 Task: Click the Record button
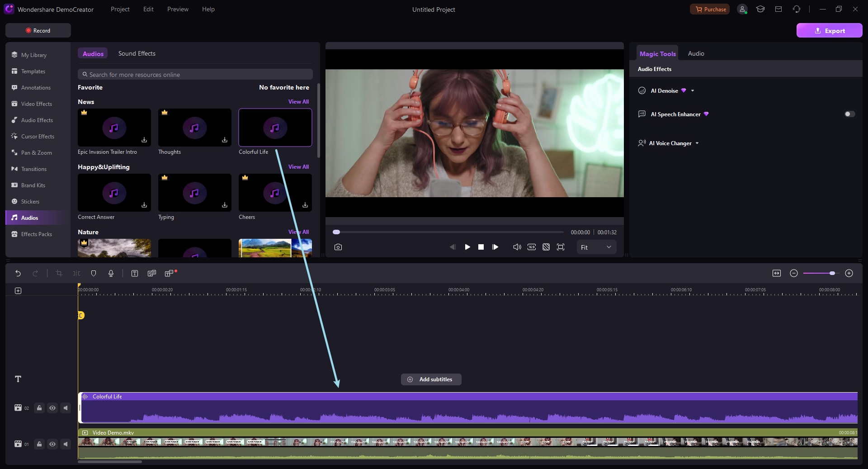pyautogui.click(x=38, y=30)
